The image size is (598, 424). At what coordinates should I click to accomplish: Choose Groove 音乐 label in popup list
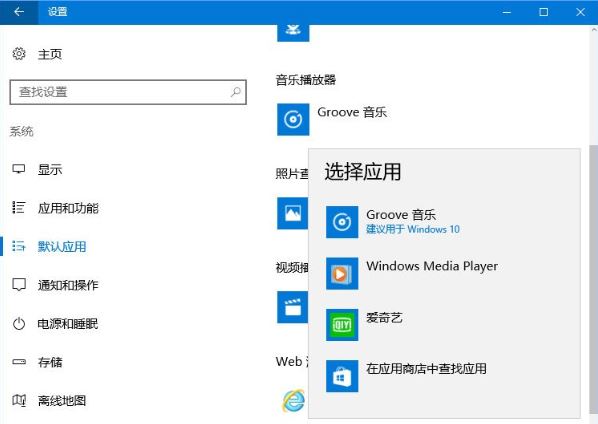click(x=401, y=215)
